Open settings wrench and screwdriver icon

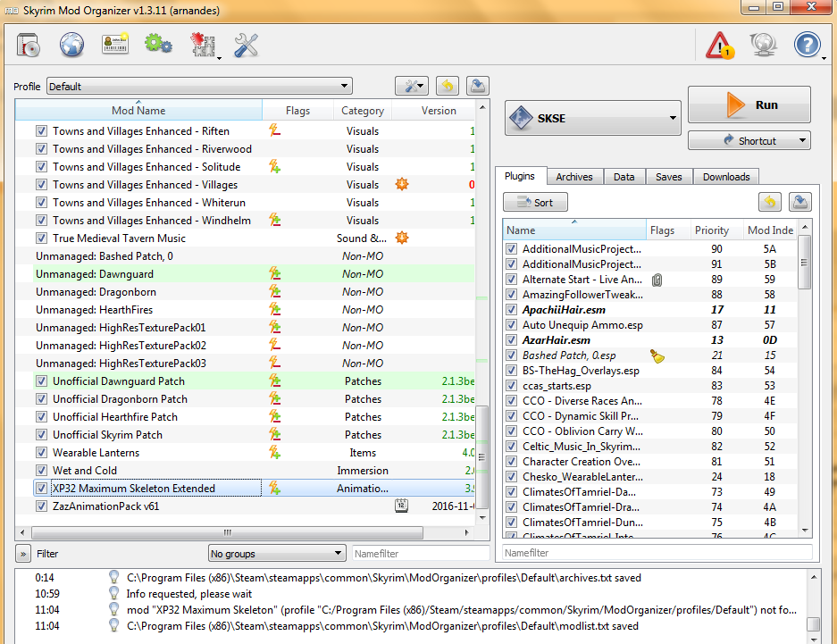tap(246, 46)
